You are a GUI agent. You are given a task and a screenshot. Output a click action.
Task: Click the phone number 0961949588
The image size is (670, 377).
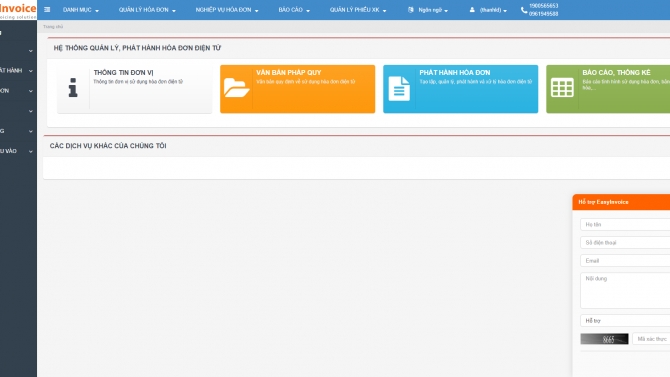544,14
